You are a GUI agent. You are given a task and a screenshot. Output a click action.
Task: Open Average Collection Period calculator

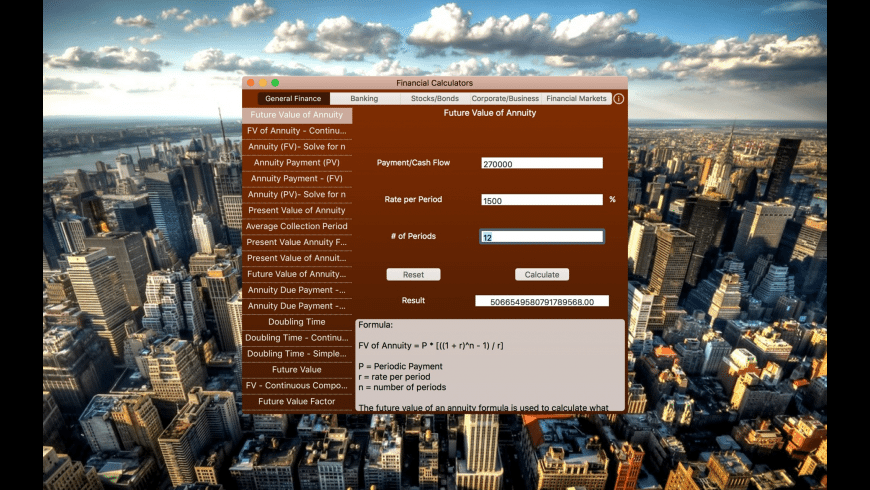pos(297,226)
